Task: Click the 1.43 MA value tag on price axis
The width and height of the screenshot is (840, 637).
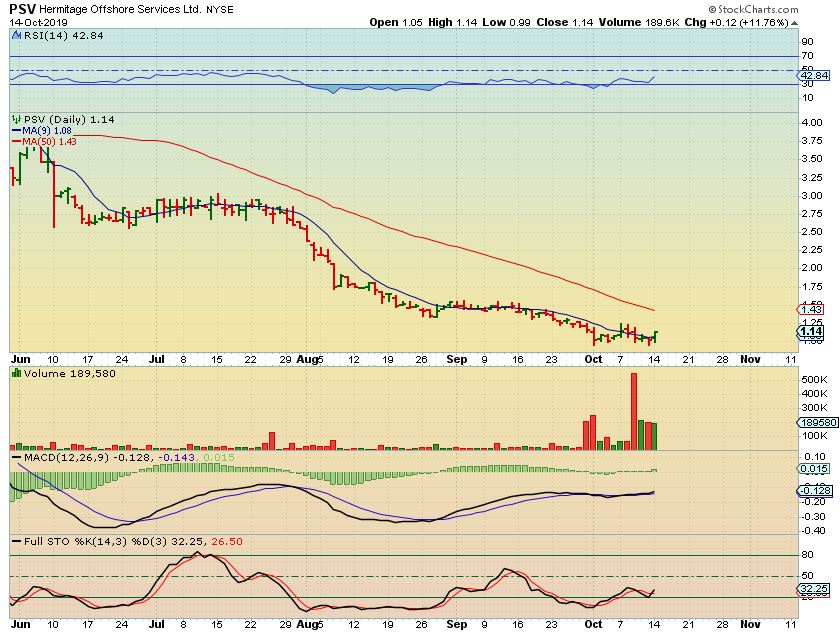Action: click(811, 309)
